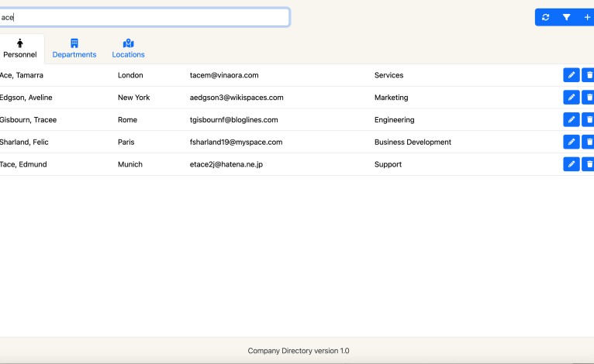Screen dimensions: 594x364
Task: Open the filter funnel icon
Action: point(567,17)
